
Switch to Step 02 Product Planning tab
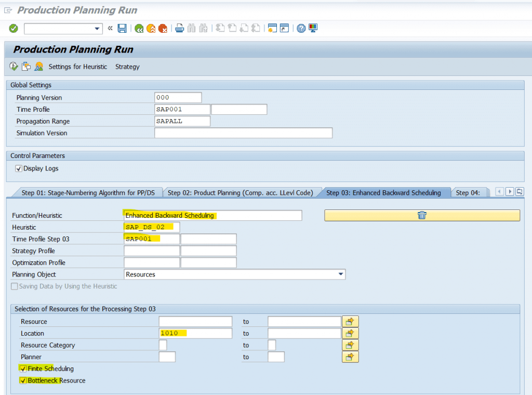tap(240, 193)
